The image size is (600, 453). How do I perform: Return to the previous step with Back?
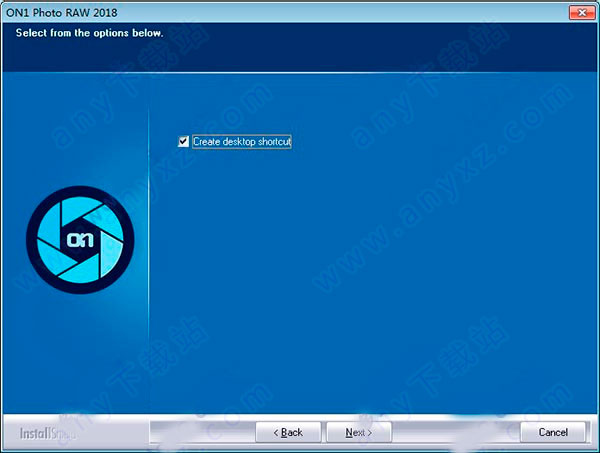pyautogui.click(x=288, y=432)
